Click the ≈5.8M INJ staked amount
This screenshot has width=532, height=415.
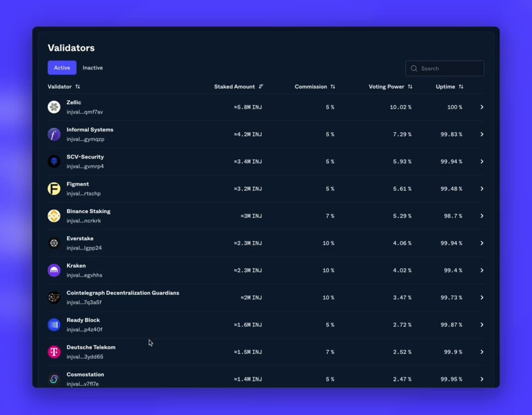click(x=248, y=107)
